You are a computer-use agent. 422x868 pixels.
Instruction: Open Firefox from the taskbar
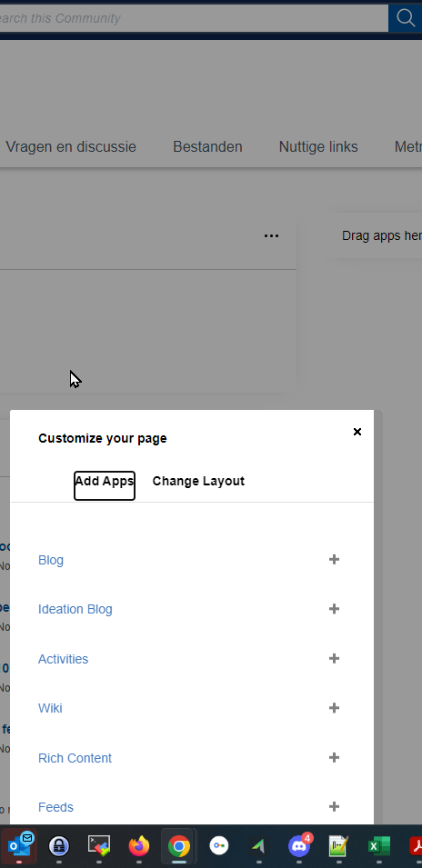click(x=139, y=846)
